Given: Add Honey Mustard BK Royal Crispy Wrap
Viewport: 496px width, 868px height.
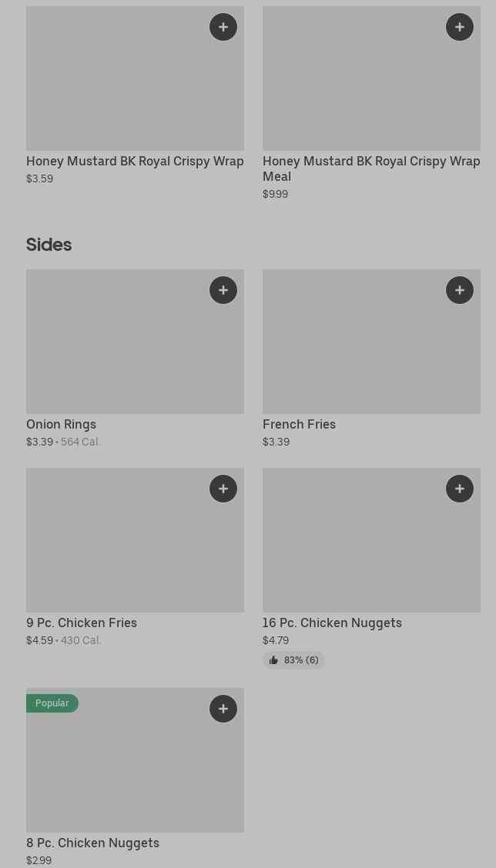Looking at the screenshot, I should pos(223,27).
